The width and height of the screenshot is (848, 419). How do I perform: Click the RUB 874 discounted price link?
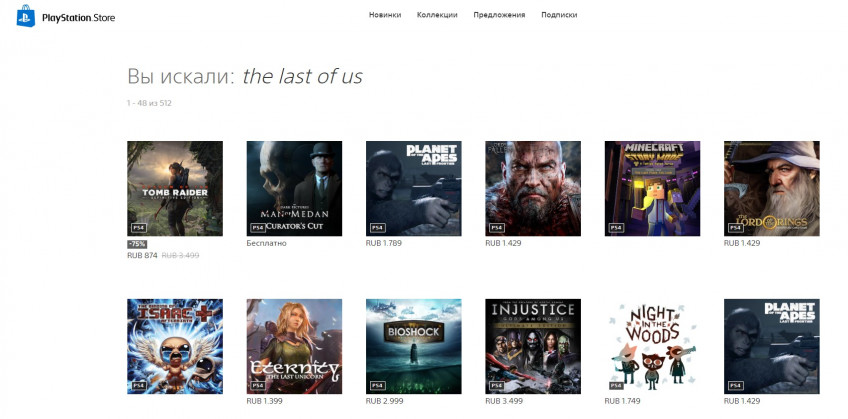pyautogui.click(x=142, y=255)
